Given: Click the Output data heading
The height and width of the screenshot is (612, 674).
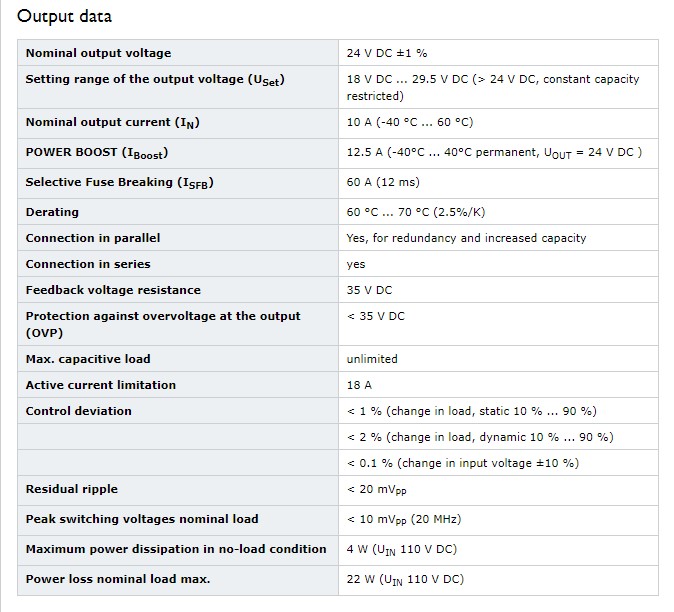Looking at the screenshot, I should [64, 16].
